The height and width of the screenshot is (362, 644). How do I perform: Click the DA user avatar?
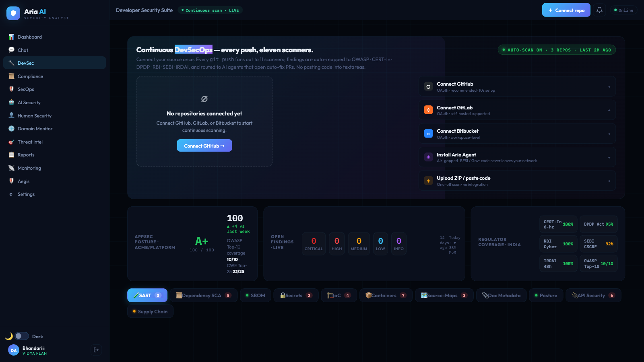(x=14, y=350)
